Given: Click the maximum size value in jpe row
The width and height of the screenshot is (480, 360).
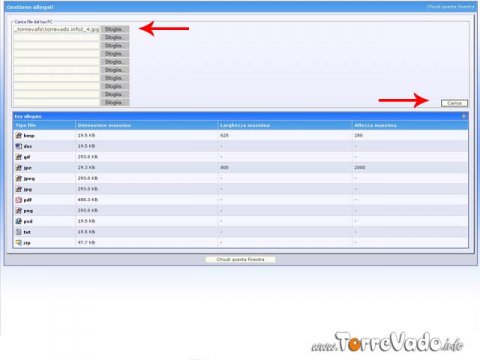Looking at the screenshot, I should (x=87, y=167).
